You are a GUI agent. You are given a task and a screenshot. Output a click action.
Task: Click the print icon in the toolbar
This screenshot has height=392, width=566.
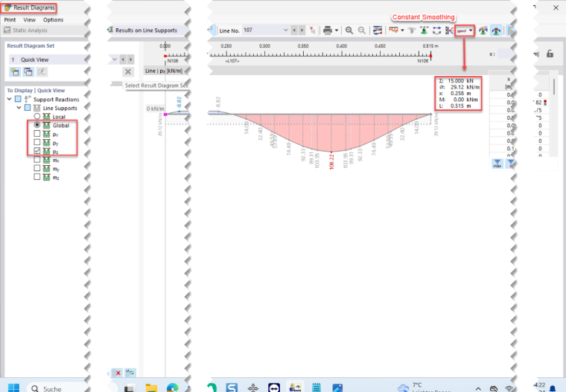328,30
